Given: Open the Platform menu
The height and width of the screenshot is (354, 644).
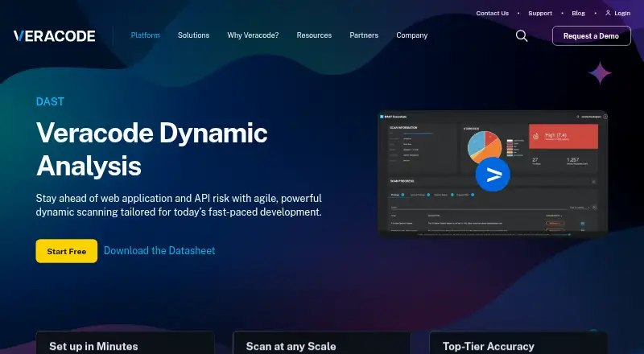Looking at the screenshot, I should coord(146,35).
